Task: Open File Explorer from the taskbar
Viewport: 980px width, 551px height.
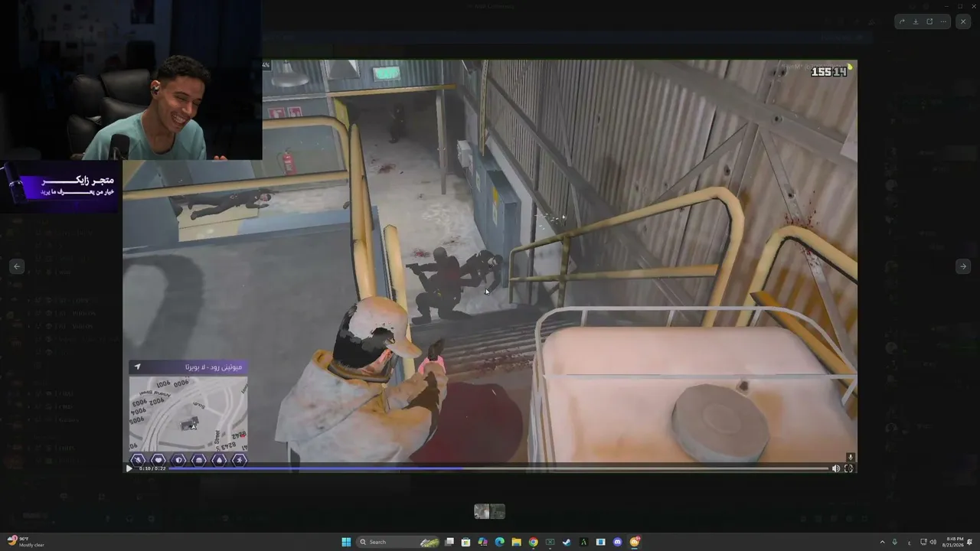Action: 517,542
